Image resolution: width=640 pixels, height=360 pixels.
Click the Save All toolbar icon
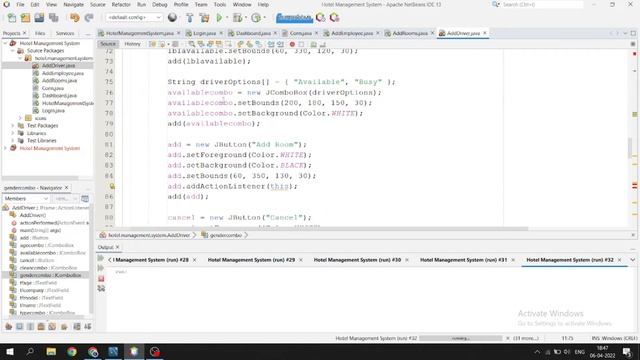click(x=53, y=18)
